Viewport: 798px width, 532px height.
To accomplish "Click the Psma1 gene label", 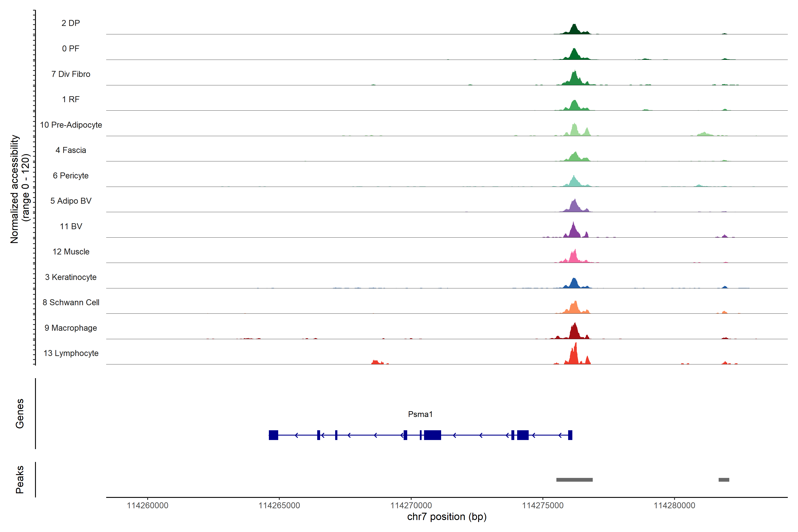I will click(420, 414).
